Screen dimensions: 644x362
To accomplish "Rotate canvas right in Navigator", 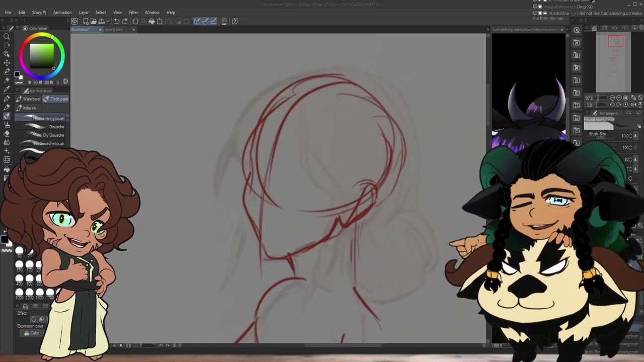I will (619, 105).
